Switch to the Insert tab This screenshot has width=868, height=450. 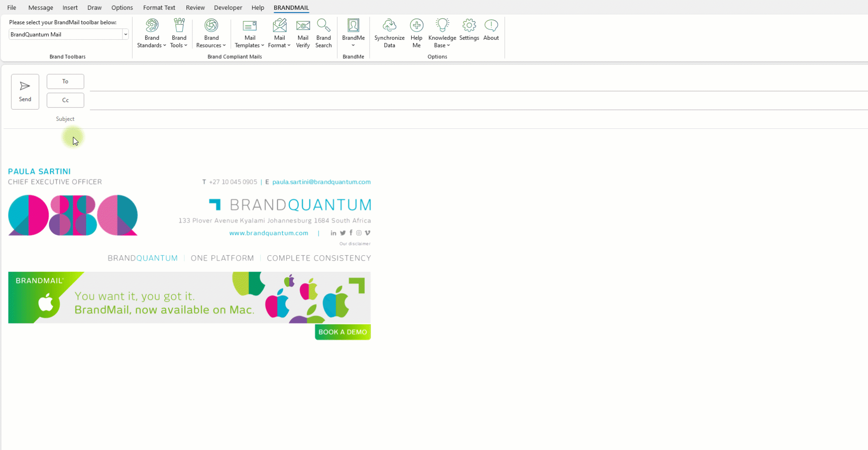70,7
